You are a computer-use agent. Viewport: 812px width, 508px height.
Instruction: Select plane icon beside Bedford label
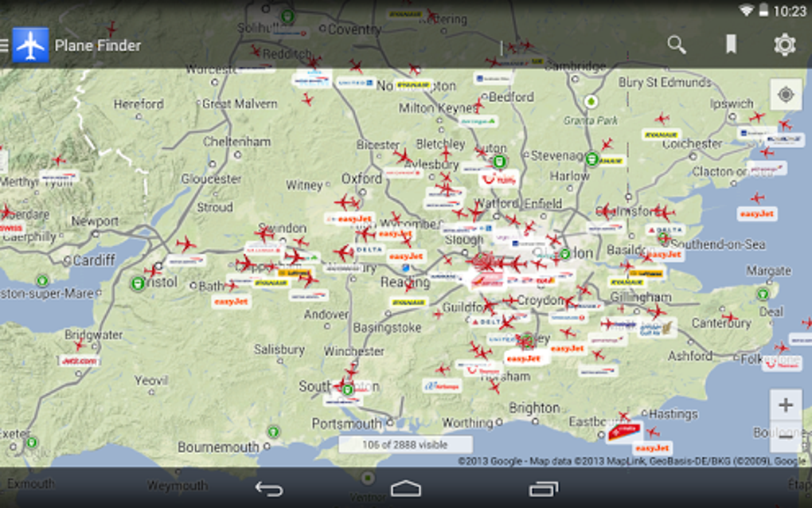[x=478, y=106]
